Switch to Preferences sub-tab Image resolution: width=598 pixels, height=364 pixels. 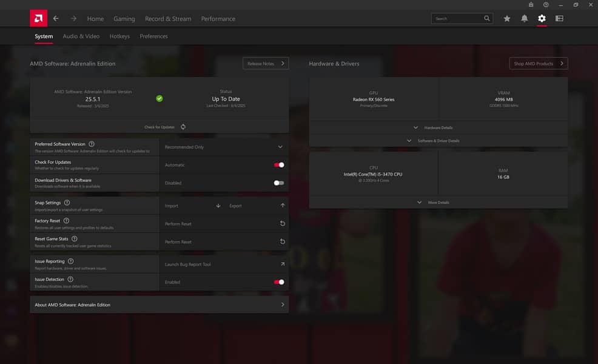(x=153, y=36)
